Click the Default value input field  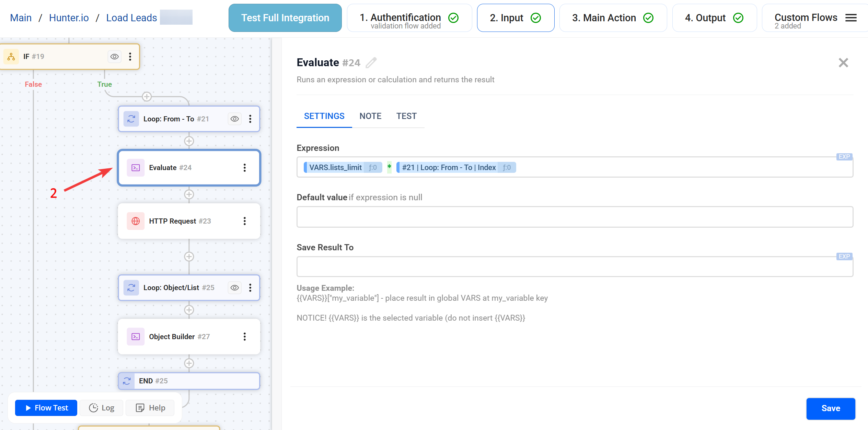pyautogui.click(x=573, y=217)
